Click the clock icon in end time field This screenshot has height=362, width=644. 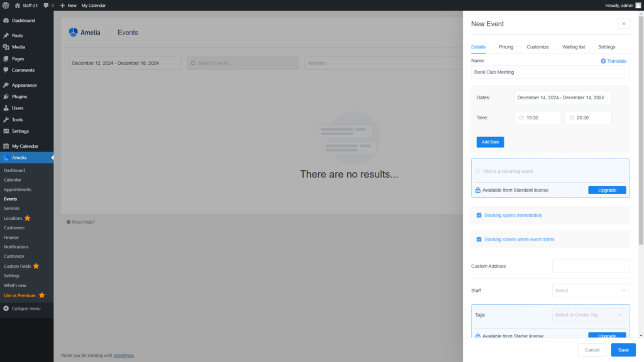(572, 118)
